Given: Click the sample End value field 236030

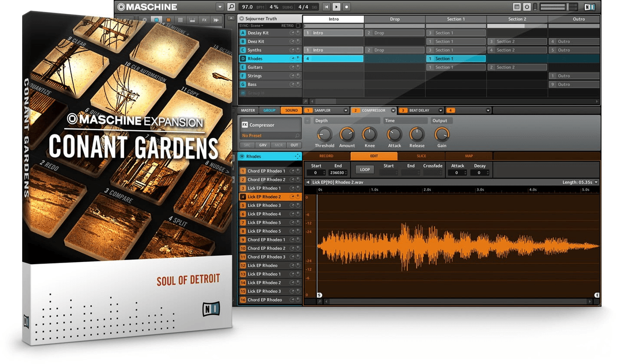Looking at the screenshot, I should (x=338, y=173).
